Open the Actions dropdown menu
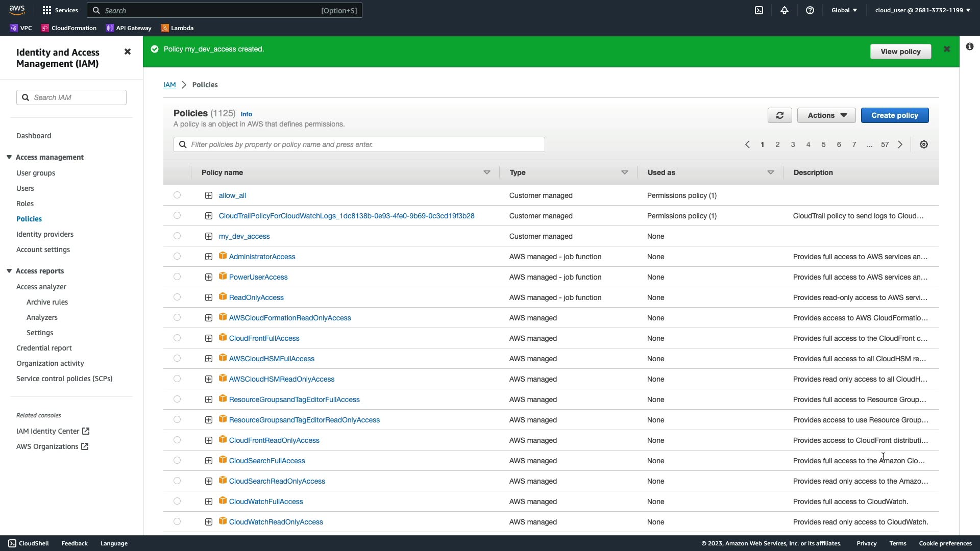Viewport: 980px width, 551px height. tap(826, 115)
